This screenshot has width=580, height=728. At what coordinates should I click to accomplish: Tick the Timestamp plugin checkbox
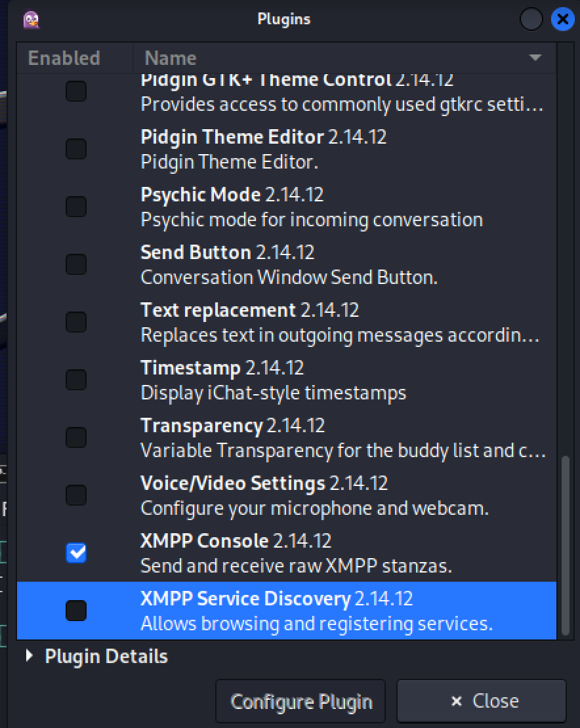pyautogui.click(x=76, y=380)
